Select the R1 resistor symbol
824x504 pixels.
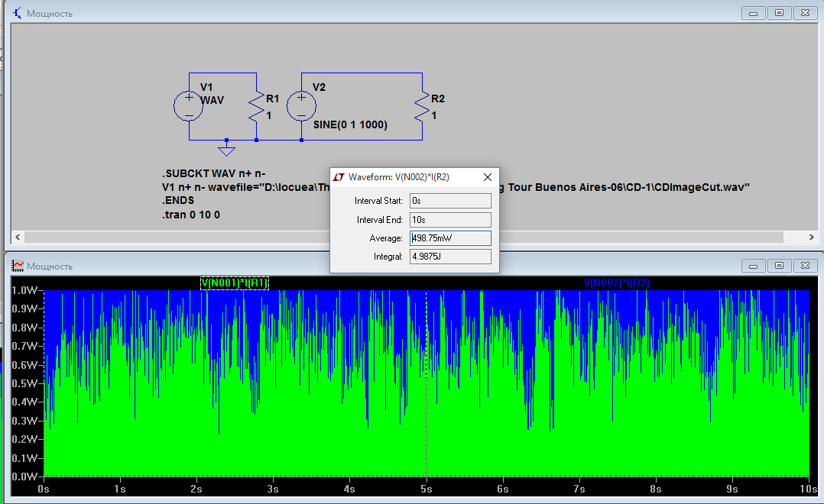coord(256,106)
